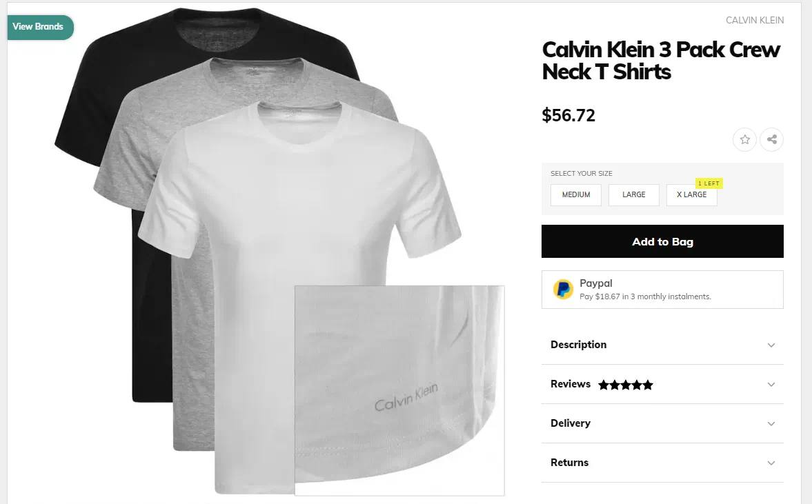Click the share icon
The width and height of the screenshot is (812, 504).
[x=771, y=140]
